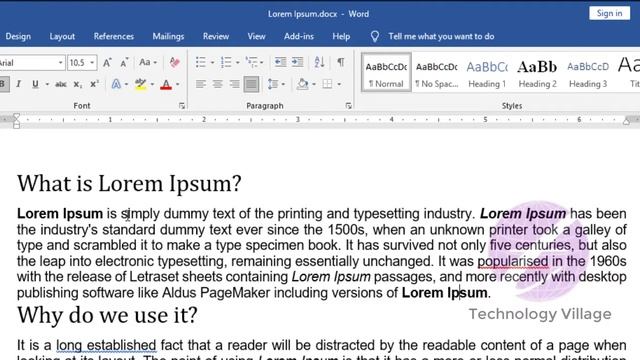Image resolution: width=640 pixels, height=360 pixels.
Task: Expand Bullets library dropdown arrow
Action: click(x=212, y=62)
